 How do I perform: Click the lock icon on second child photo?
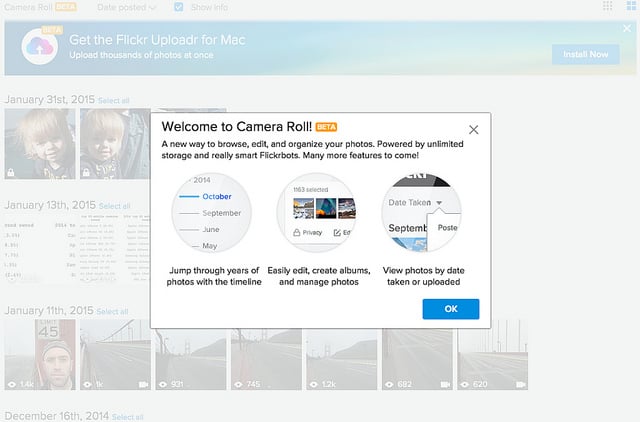86,172
